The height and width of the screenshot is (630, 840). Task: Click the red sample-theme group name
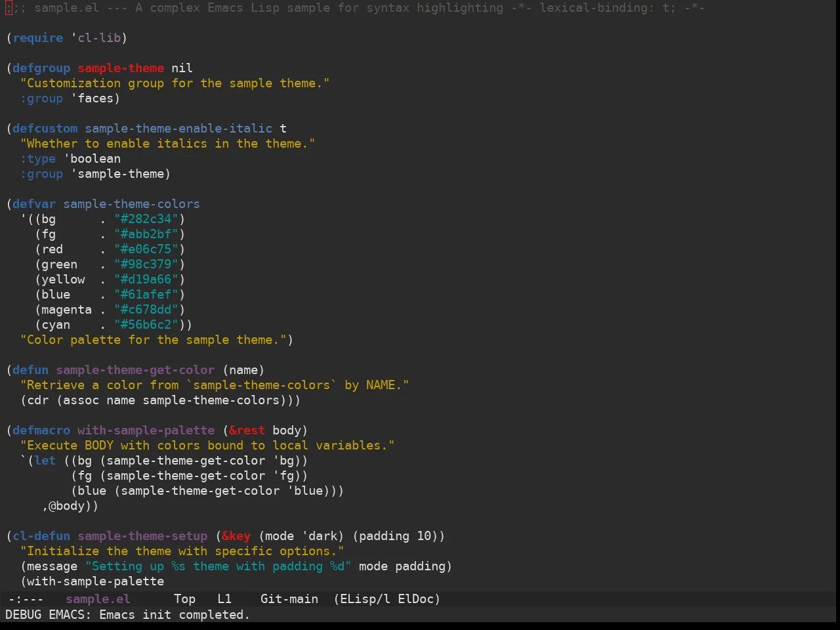[x=121, y=68]
